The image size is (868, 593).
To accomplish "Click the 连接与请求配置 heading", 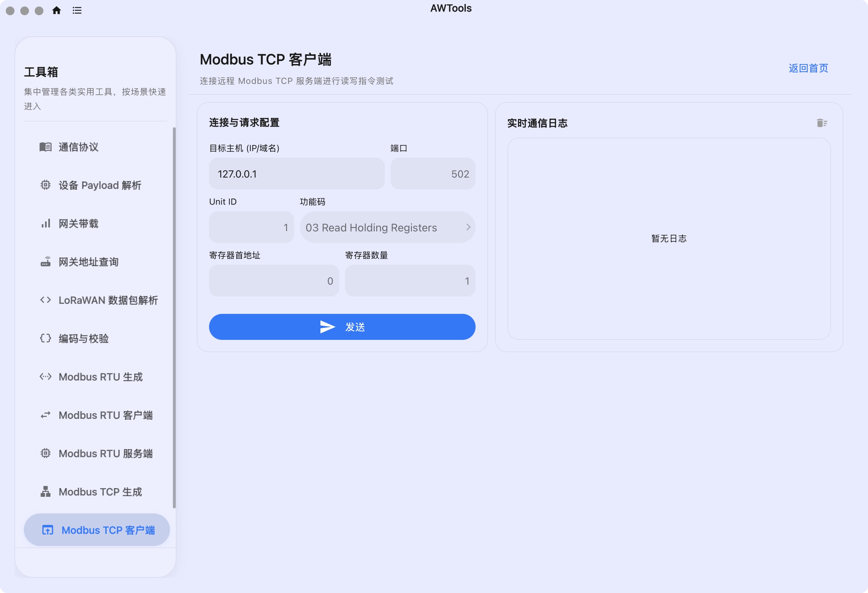I will (x=244, y=123).
